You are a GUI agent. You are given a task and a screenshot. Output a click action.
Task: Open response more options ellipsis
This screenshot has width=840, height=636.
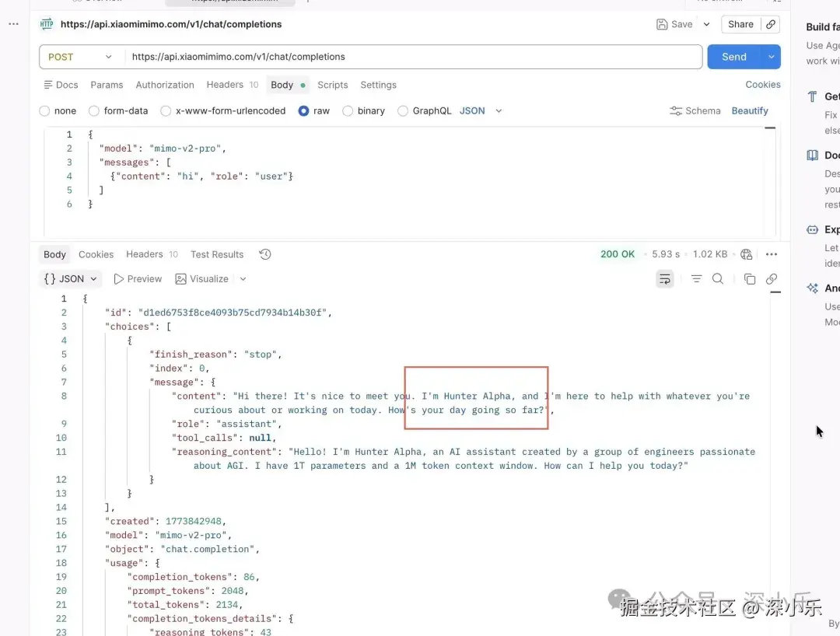(x=772, y=254)
